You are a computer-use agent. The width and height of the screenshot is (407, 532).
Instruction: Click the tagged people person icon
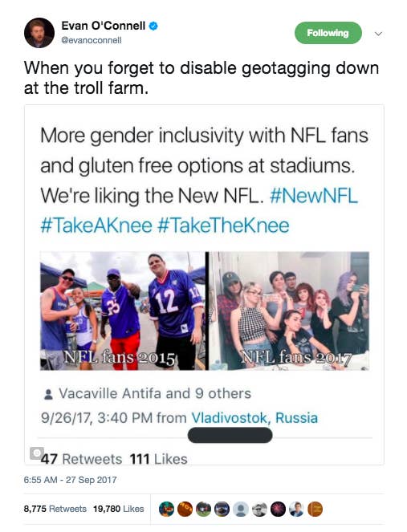(x=48, y=394)
